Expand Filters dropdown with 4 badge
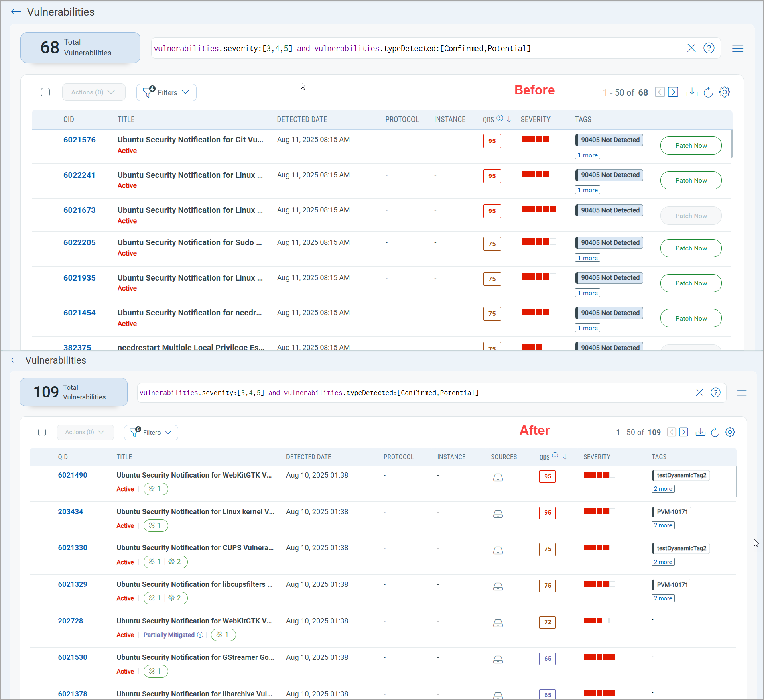 (167, 92)
